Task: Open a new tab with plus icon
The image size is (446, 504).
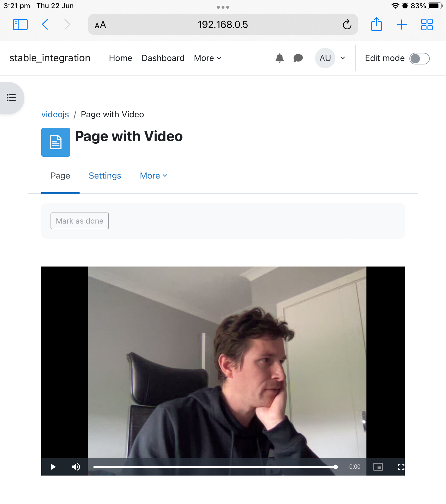Action: [x=402, y=25]
